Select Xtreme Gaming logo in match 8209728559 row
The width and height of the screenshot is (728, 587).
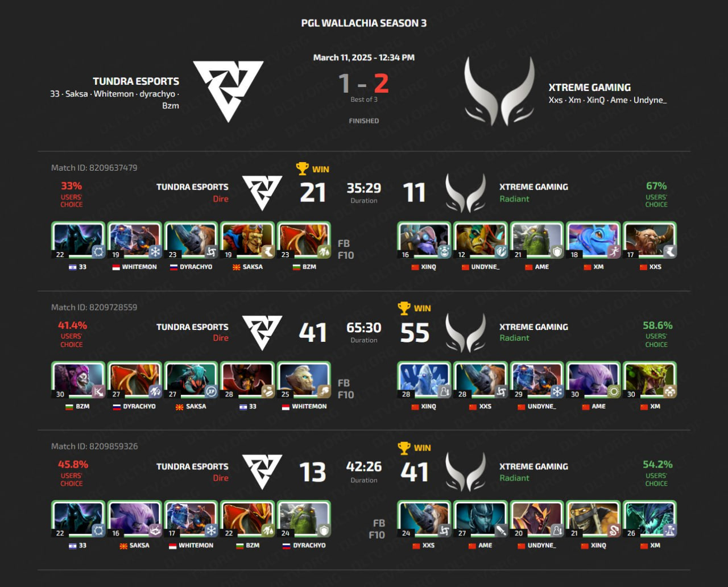[x=465, y=333]
